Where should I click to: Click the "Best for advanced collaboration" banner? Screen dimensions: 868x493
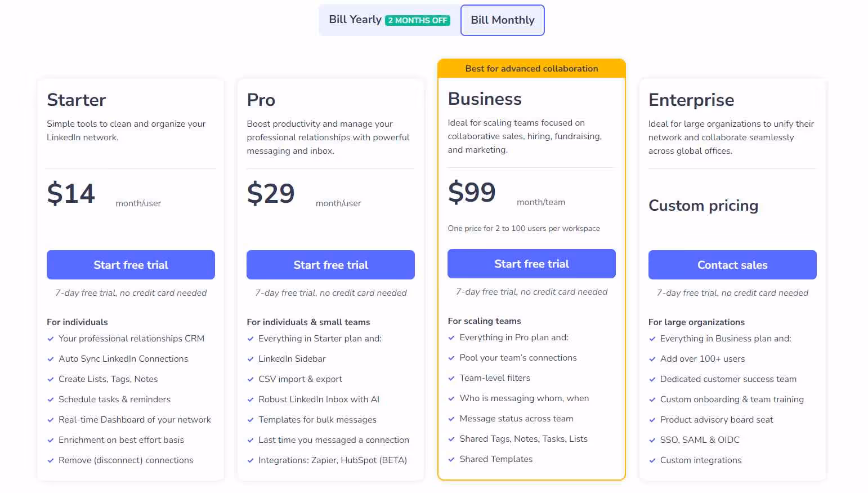(531, 68)
